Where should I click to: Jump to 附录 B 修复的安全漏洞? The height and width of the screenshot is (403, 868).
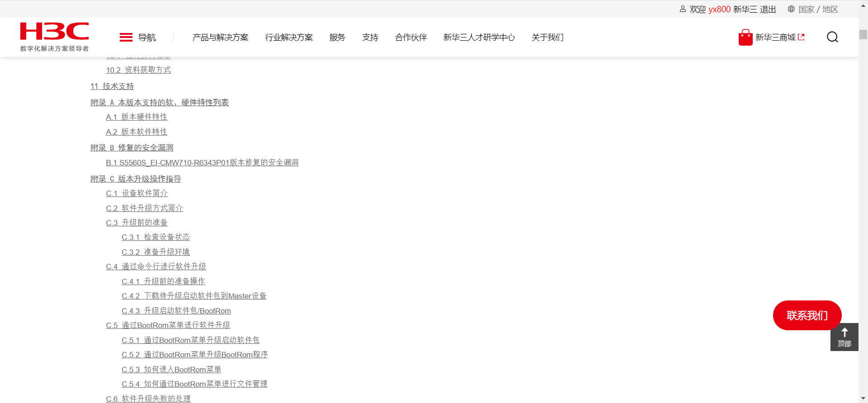(x=132, y=148)
